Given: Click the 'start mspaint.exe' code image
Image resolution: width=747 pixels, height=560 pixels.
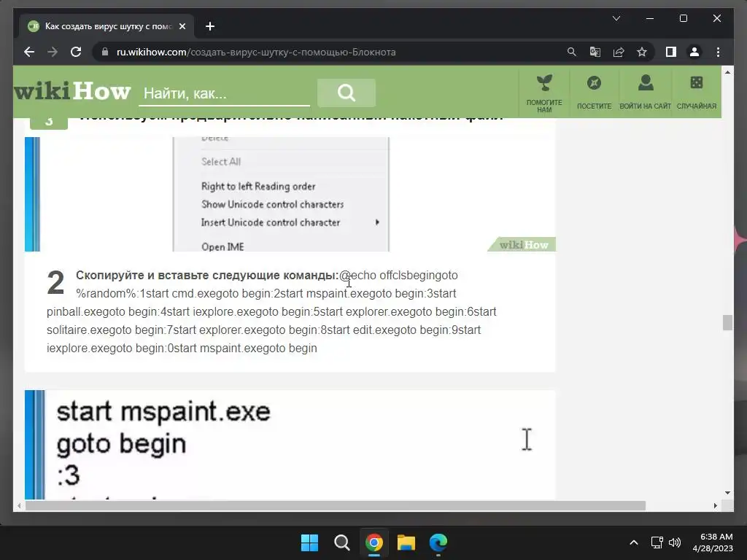Looking at the screenshot, I should 290,445.
